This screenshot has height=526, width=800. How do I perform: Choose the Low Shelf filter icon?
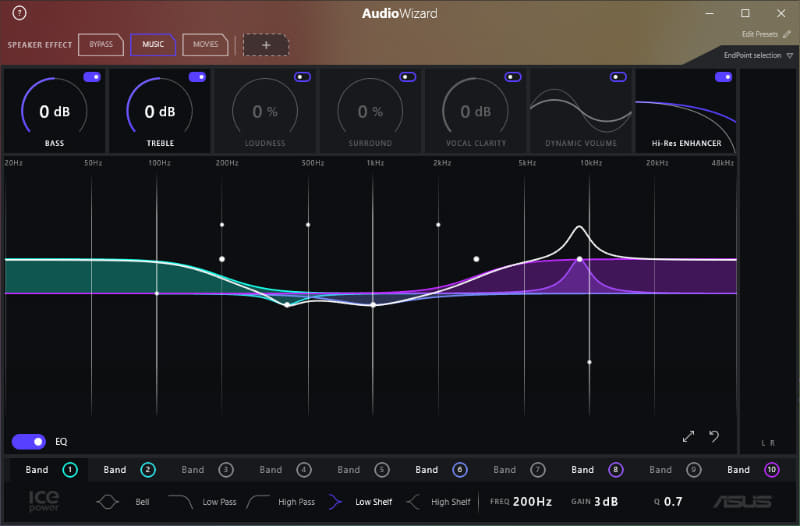pyautogui.click(x=335, y=502)
